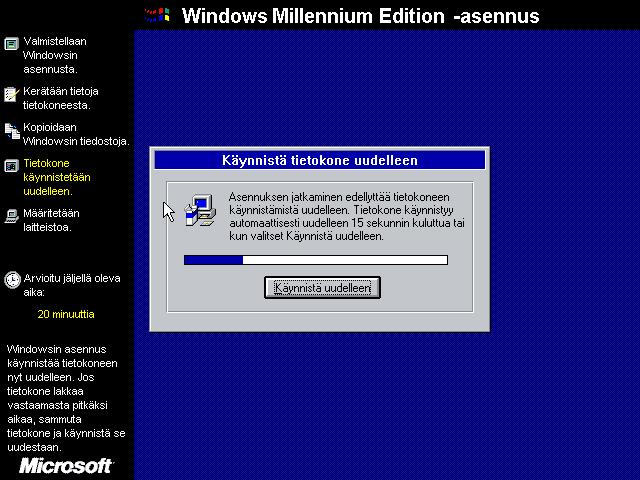This screenshot has width=640, height=480.
Task: Click the "Valmistellaan Windowsin asennusta." text
Action: (55, 55)
